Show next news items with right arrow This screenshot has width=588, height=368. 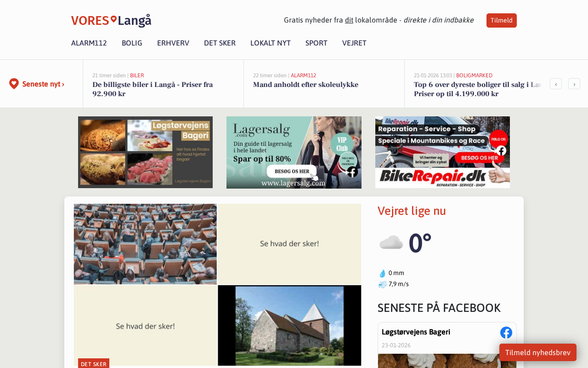[x=574, y=84]
